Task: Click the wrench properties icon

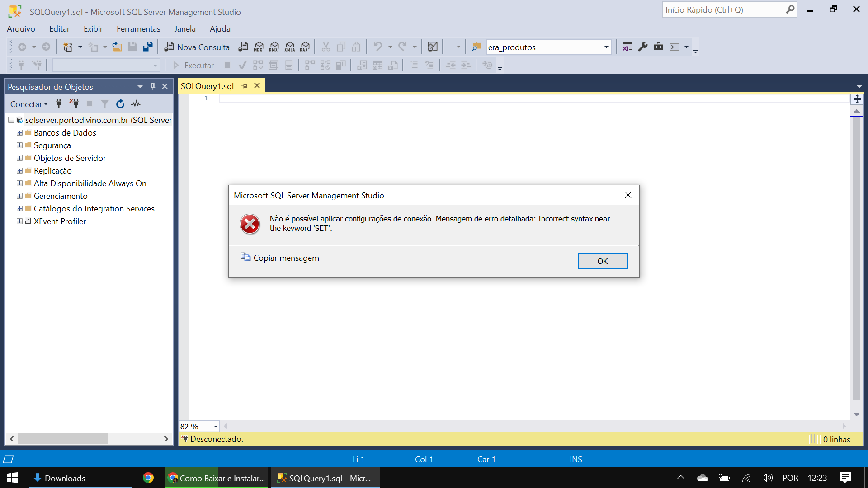Action: (x=643, y=47)
